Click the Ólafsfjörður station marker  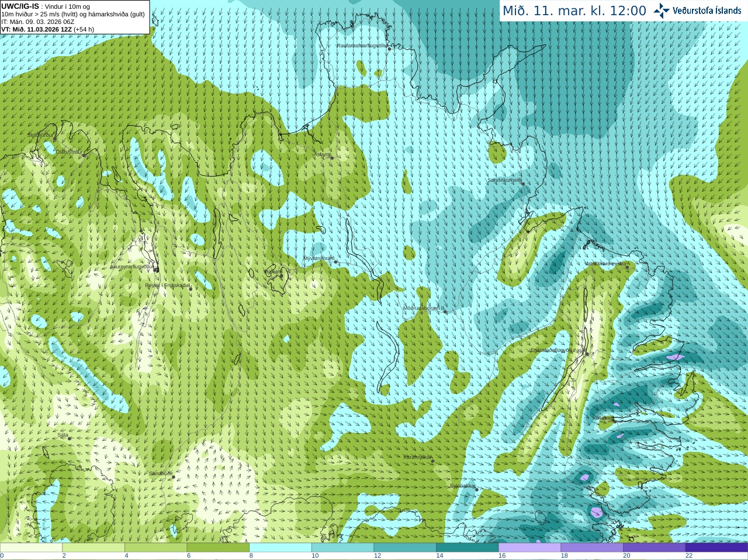[84, 154]
